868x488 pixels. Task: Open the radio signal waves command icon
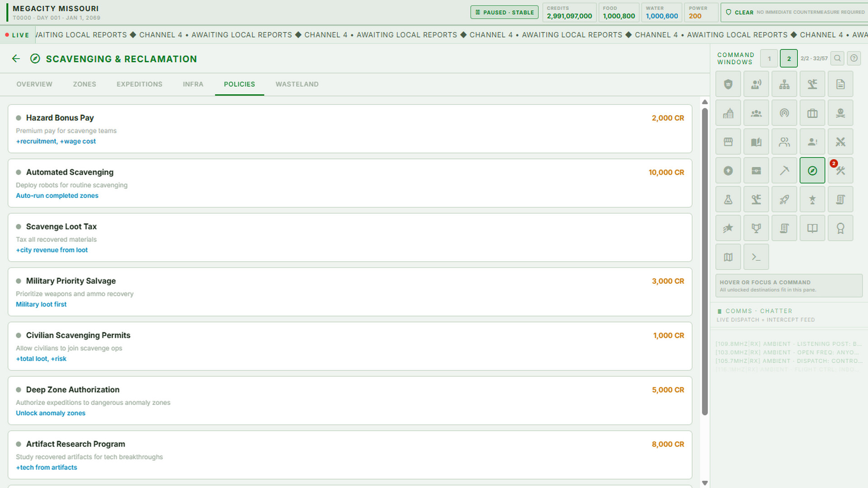click(x=784, y=113)
